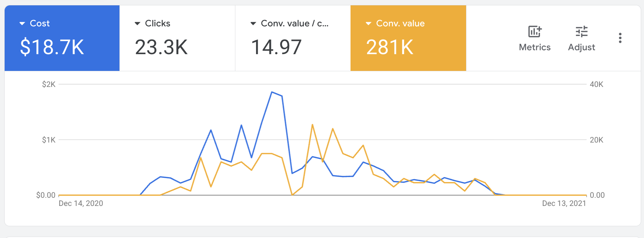Expand the Clicks metric dropdown arrow
This screenshot has height=238, width=644.
pyautogui.click(x=137, y=24)
